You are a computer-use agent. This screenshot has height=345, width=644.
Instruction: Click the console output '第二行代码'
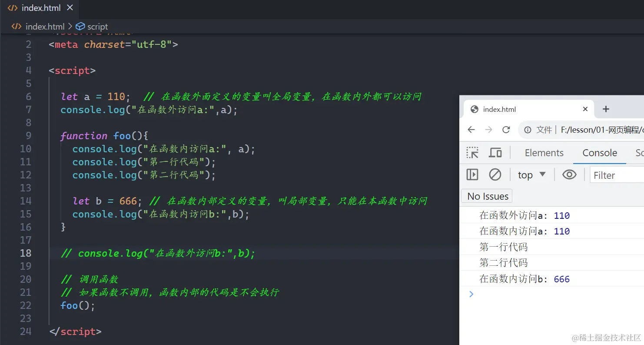503,263
